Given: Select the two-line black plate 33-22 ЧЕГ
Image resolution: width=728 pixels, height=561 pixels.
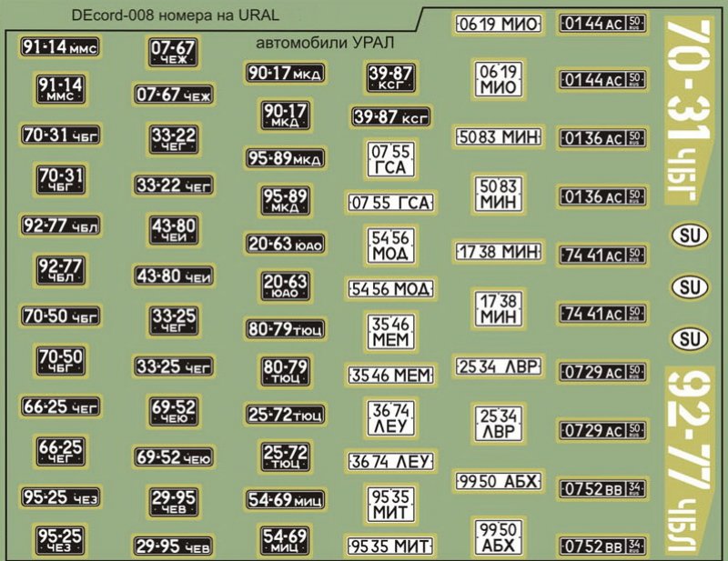Looking at the screenshot, I should (x=174, y=140).
